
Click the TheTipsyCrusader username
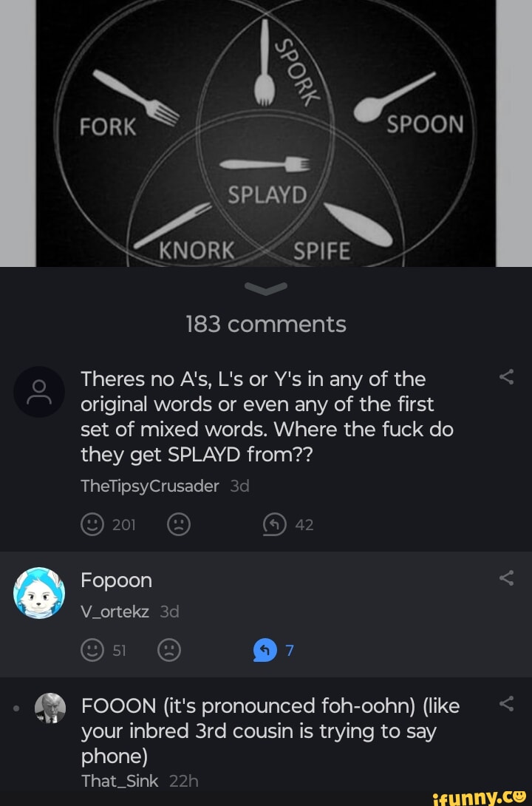(149, 486)
